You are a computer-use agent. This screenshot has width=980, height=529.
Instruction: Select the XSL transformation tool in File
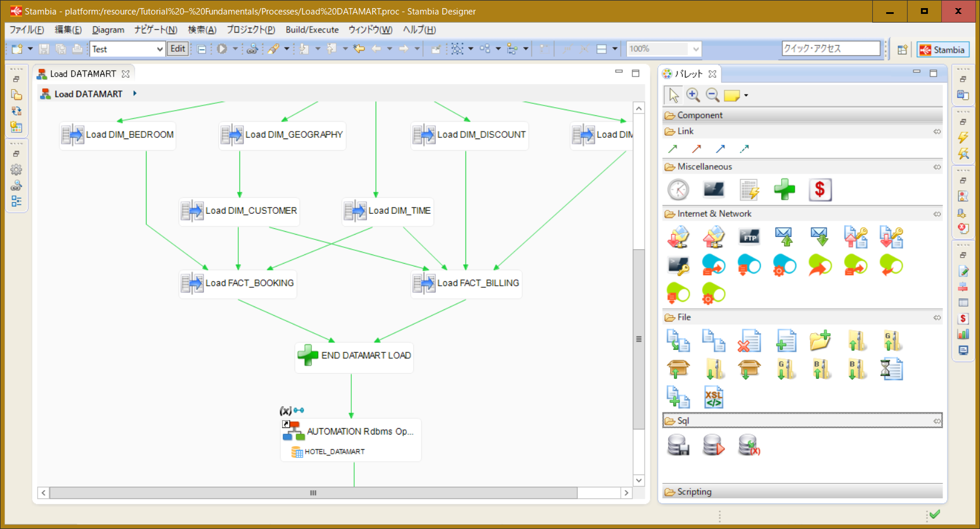click(x=713, y=397)
